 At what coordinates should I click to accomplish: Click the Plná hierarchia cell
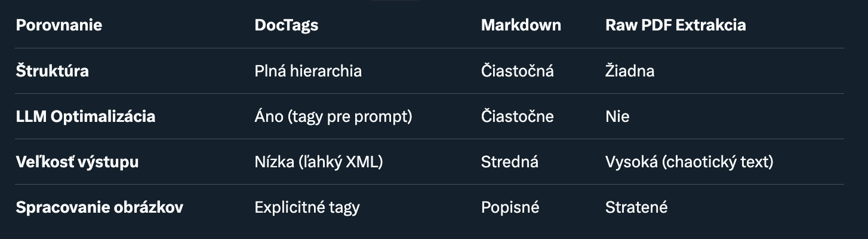click(307, 71)
